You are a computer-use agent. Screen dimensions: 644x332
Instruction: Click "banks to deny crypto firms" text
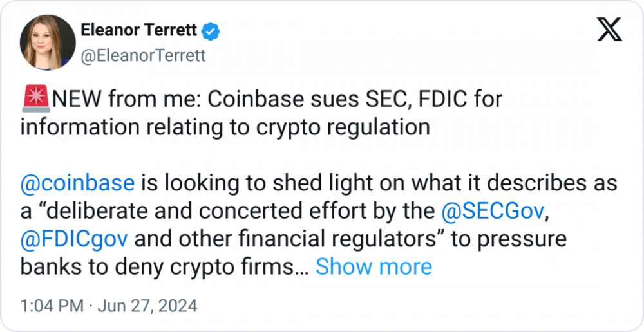[162, 267]
